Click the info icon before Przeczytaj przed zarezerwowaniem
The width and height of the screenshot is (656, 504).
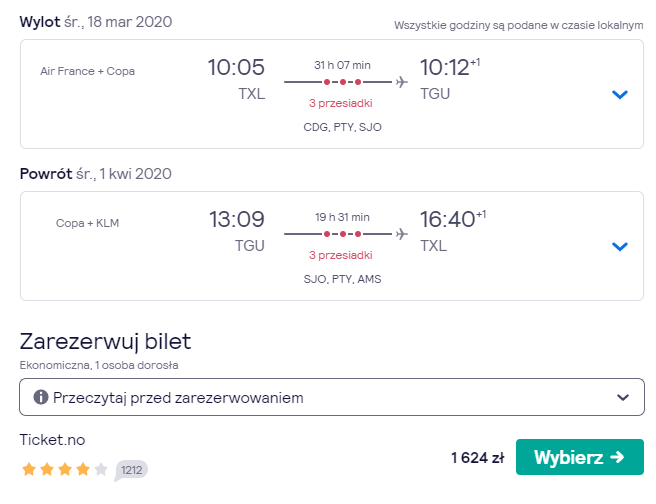click(41, 397)
